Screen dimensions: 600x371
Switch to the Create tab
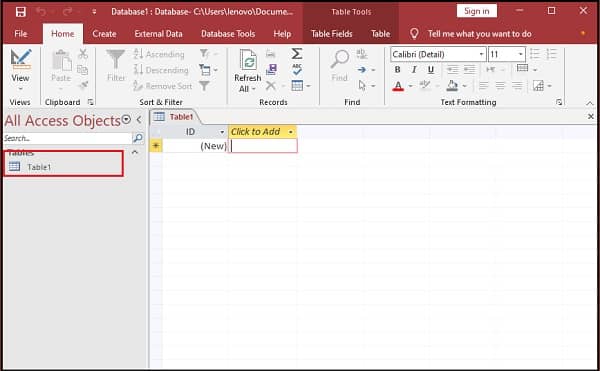(104, 34)
